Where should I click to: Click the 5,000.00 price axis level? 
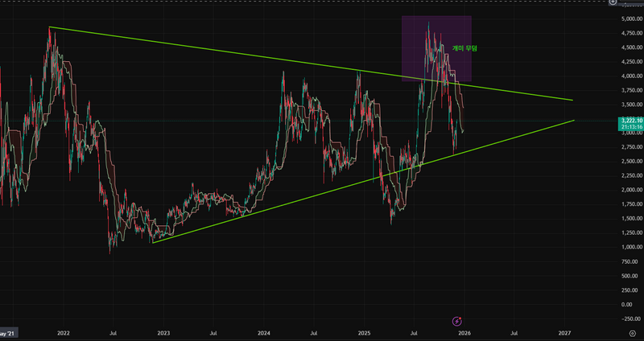627,18
